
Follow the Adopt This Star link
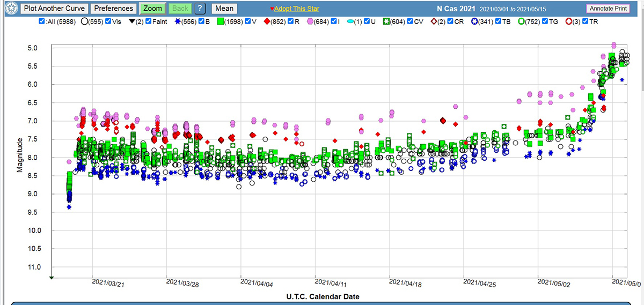297,9
